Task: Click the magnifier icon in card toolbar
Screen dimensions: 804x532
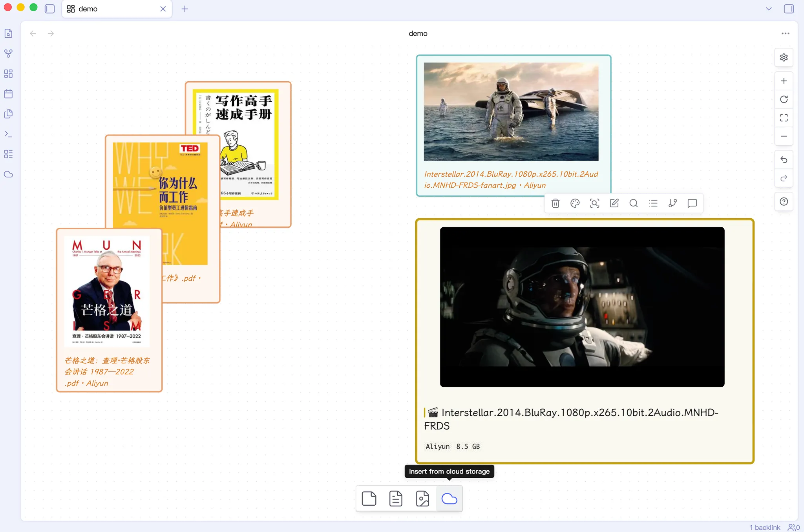Action: tap(633, 203)
